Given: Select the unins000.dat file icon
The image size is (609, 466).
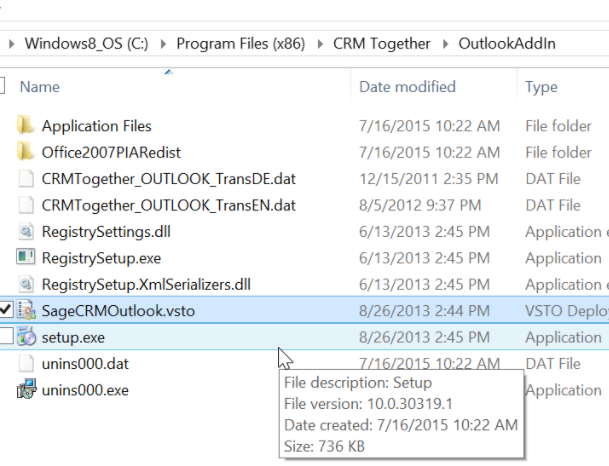Looking at the screenshot, I should point(26,363).
